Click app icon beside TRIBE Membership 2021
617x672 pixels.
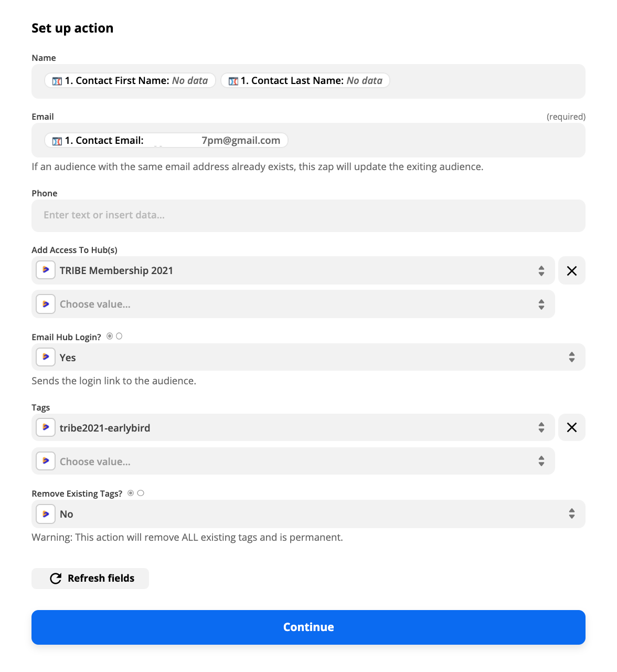pyautogui.click(x=46, y=270)
